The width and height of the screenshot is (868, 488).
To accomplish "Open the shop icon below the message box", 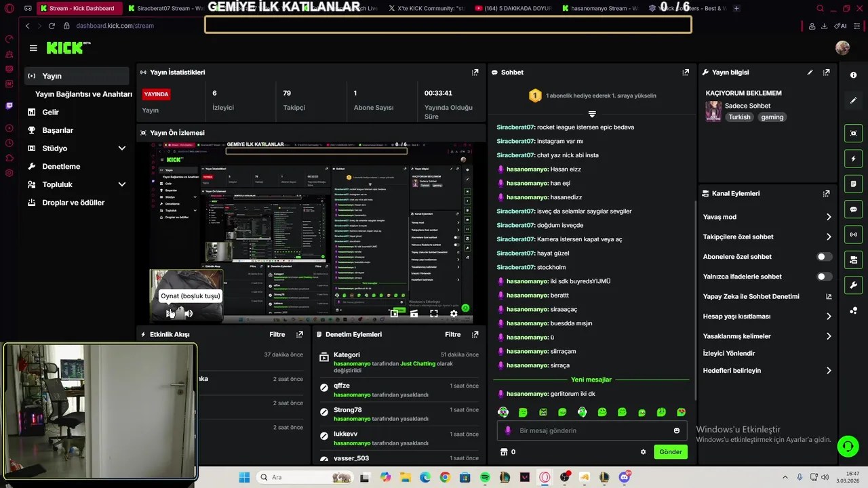I will (x=504, y=452).
